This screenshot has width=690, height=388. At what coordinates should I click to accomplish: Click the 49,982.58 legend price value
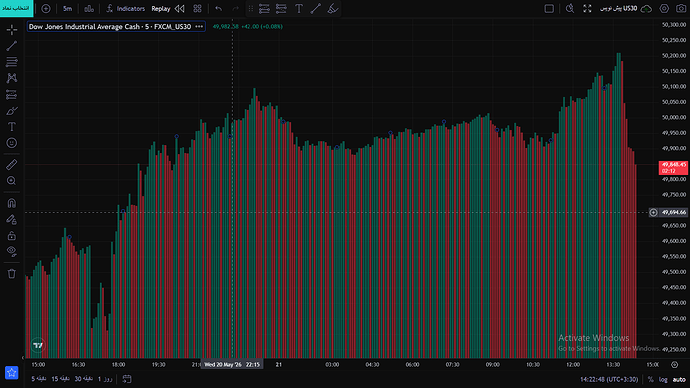coord(225,27)
